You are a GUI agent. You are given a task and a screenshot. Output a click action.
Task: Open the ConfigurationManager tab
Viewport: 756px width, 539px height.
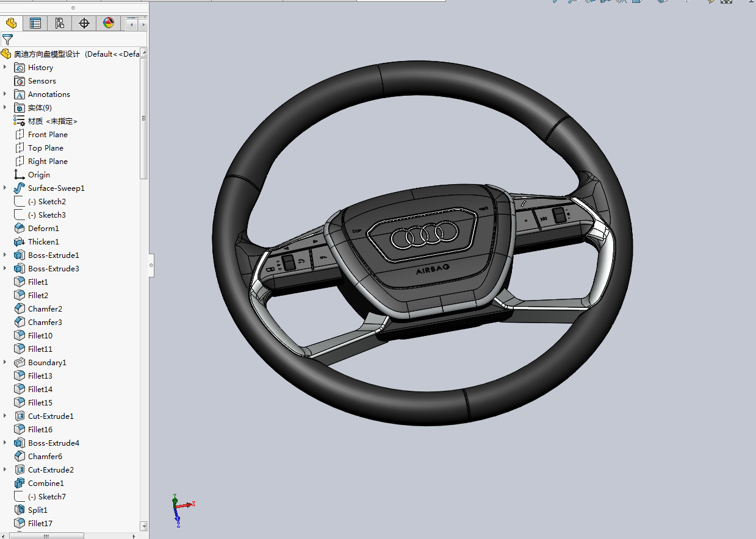click(x=60, y=23)
